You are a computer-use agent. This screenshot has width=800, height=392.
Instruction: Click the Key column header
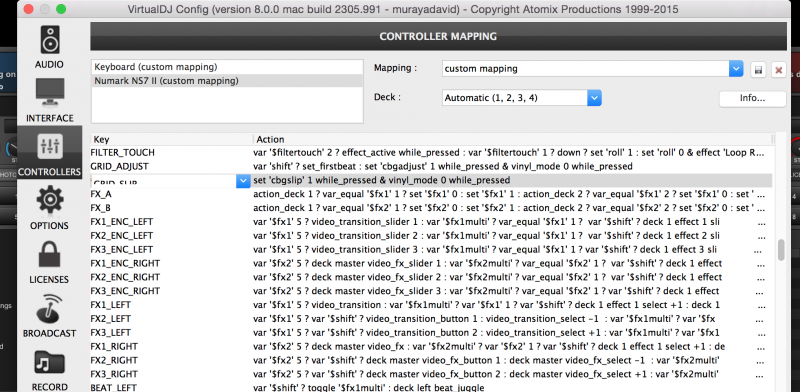171,139
